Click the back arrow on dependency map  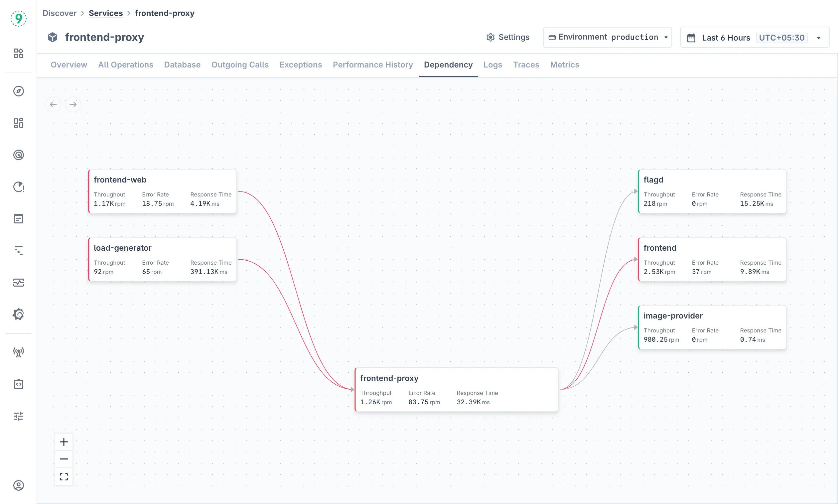coord(53,104)
